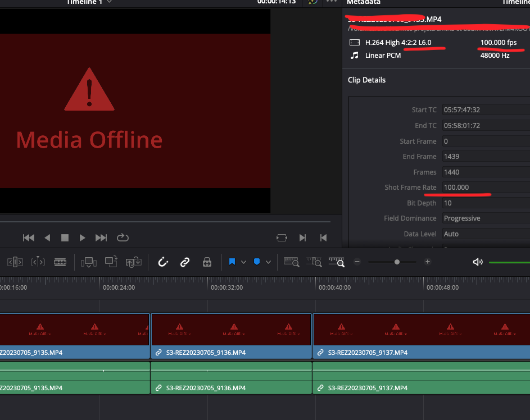Toggle linked selection chain icon
Screen dimensions: 530x420
click(x=185, y=262)
